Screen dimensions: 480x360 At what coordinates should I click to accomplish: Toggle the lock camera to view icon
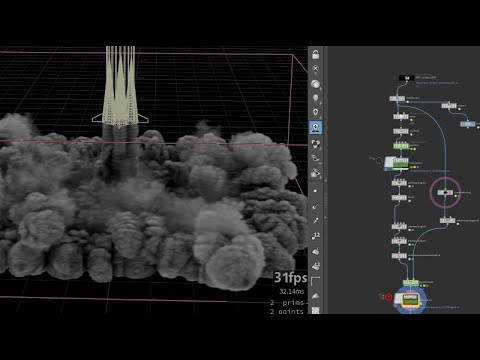(315, 54)
